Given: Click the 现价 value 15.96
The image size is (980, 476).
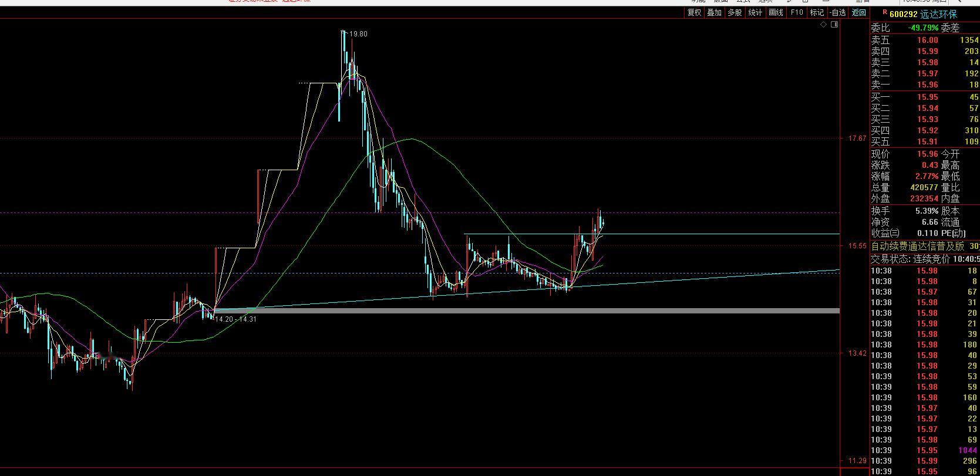Looking at the screenshot, I should pos(928,154).
